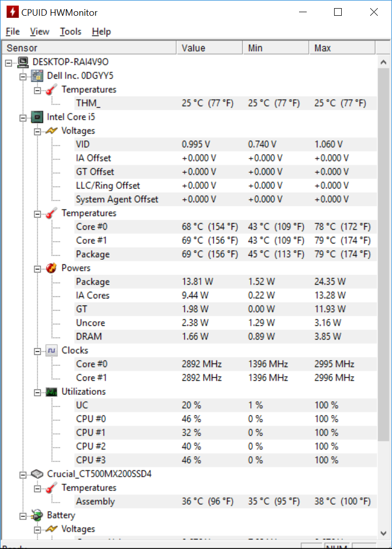
Task: Click the Max column header
Action: coord(342,48)
